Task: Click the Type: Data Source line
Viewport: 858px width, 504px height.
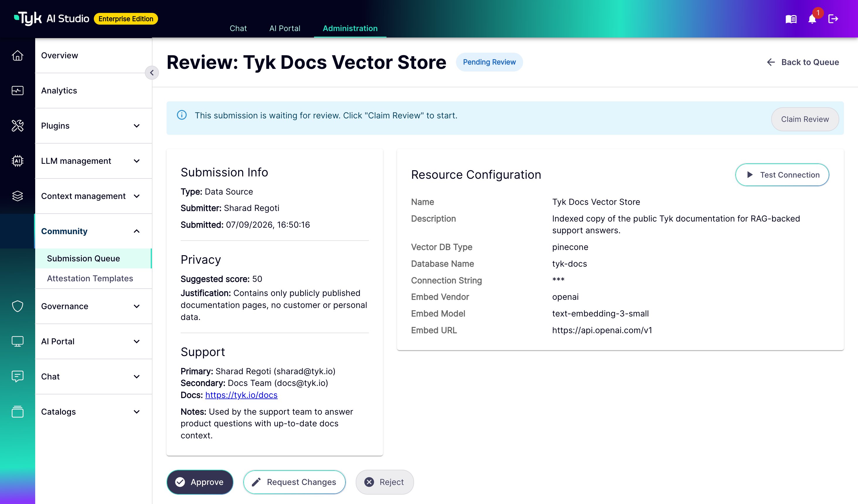Action: (x=216, y=192)
